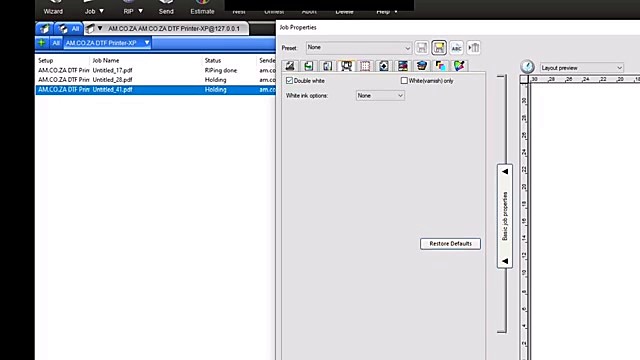Viewport: 640px width, 360px height.
Task: Open the CMYK overlapping squares tab icon
Action: [x=440, y=66]
